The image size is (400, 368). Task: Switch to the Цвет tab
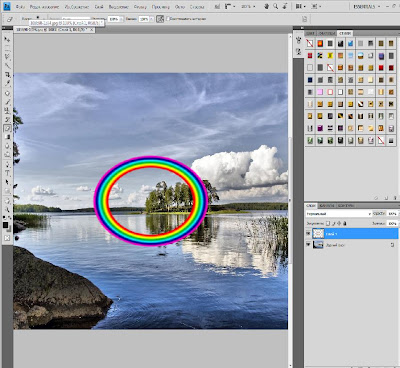pos(310,33)
